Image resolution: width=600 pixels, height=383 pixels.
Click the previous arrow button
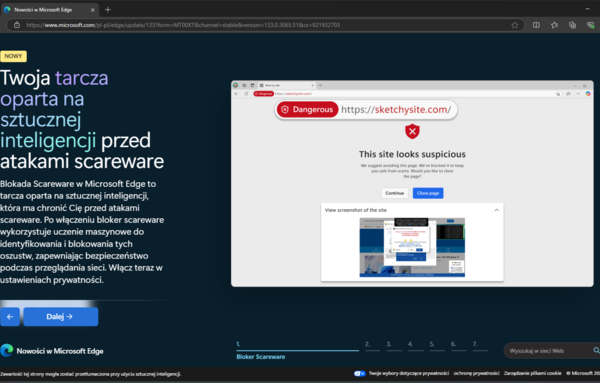pyautogui.click(x=10, y=317)
